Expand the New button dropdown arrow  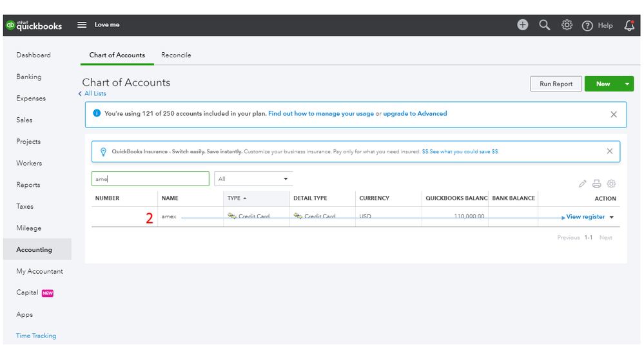pos(628,84)
